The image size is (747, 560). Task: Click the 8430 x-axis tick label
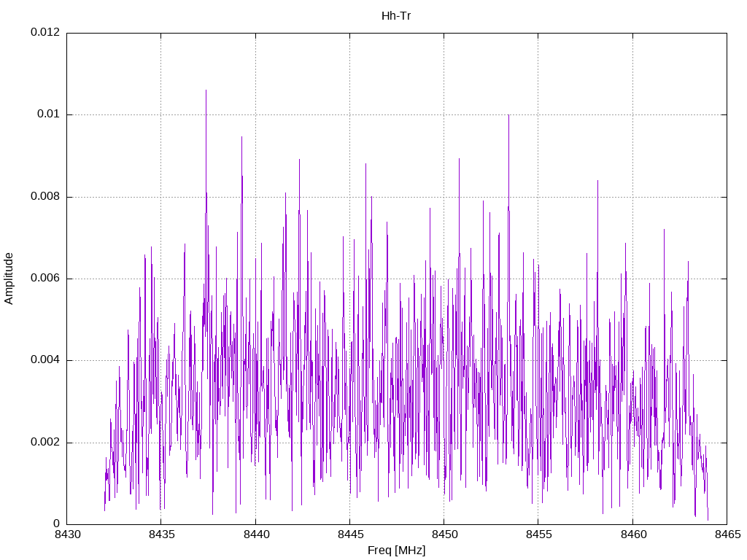(x=67, y=534)
